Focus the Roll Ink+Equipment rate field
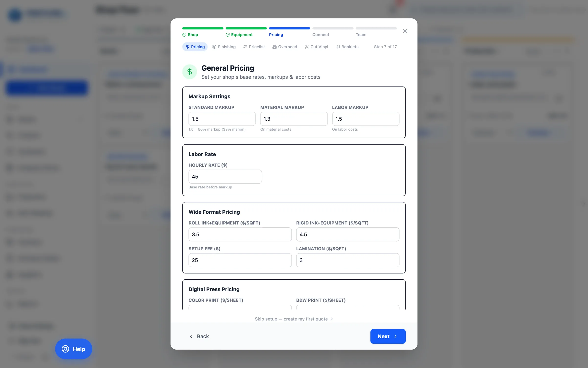The height and width of the screenshot is (368, 588). [240, 234]
